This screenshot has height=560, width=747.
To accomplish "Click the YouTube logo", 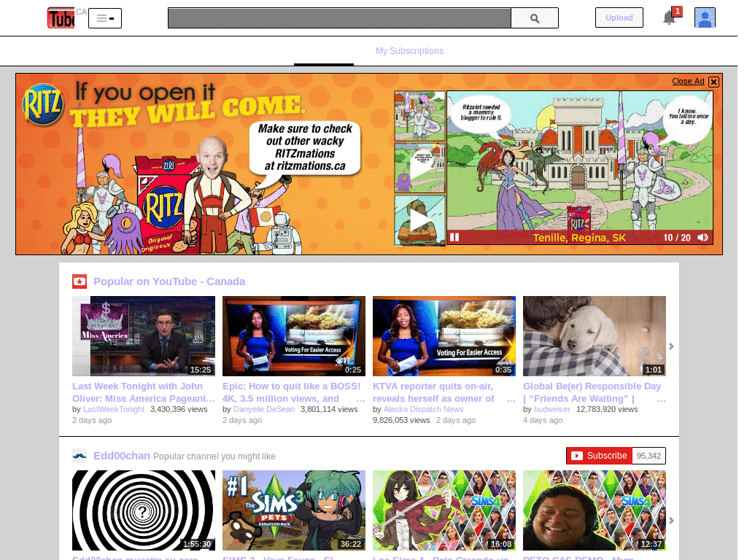I will pos(61,18).
